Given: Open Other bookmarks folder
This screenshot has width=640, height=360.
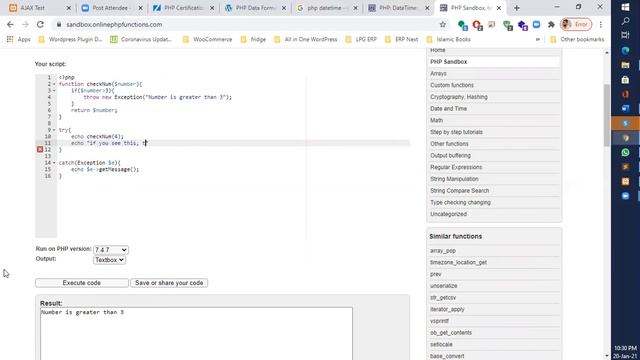Looking at the screenshot, I should click(x=577, y=39).
